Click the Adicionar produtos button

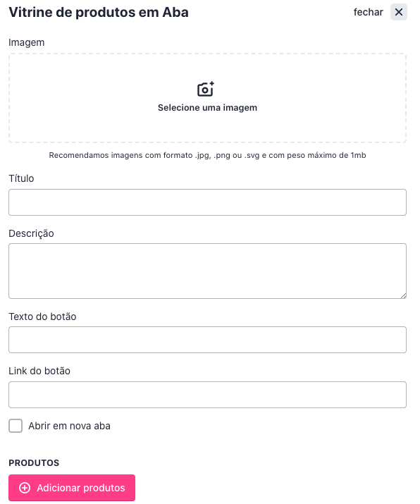pyautogui.click(x=72, y=488)
